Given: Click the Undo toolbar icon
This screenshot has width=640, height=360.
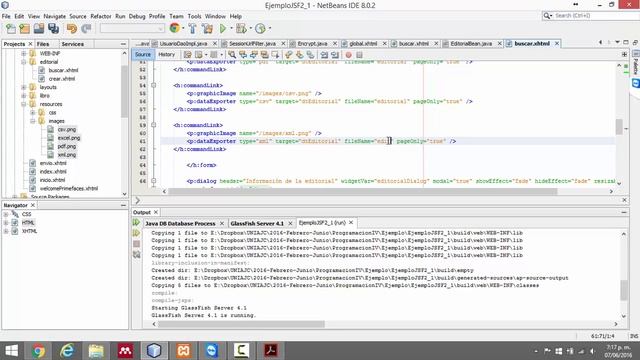Looking at the screenshot, I should (72, 29).
